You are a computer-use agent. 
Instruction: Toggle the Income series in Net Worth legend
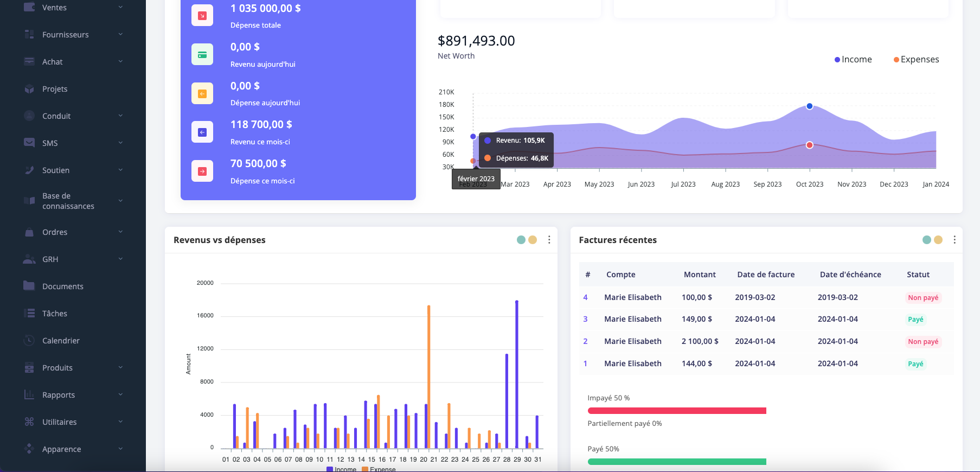(x=853, y=60)
